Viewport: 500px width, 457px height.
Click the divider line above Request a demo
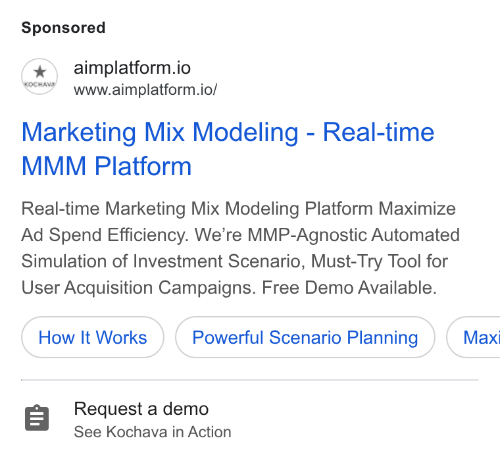(250, 380)
